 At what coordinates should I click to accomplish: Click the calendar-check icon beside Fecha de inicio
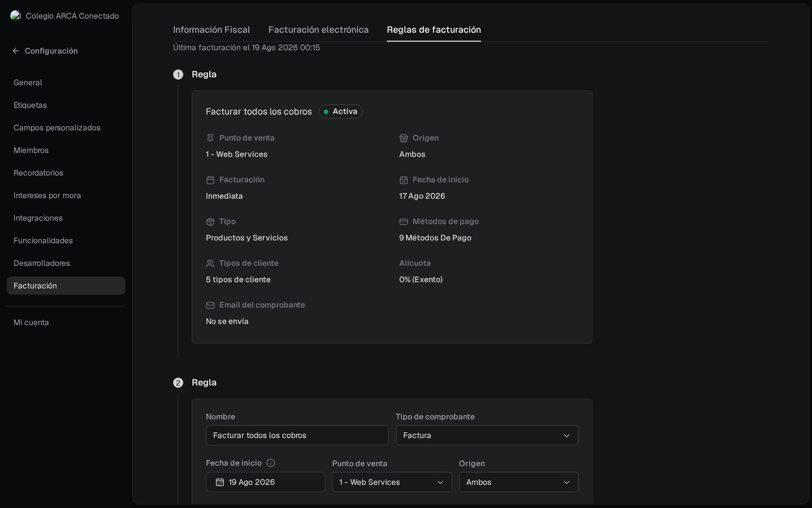(404, 180)
